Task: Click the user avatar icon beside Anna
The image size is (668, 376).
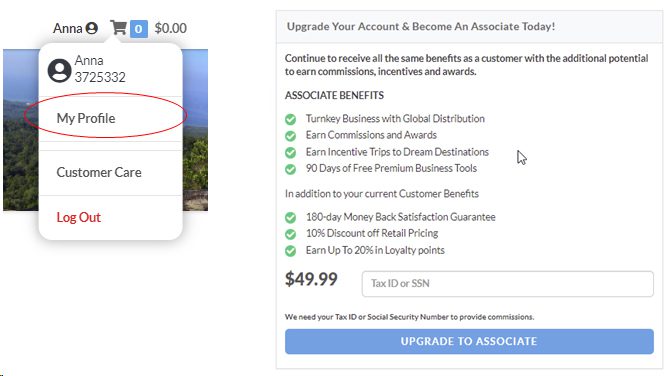Action: (x=92, y=28)
